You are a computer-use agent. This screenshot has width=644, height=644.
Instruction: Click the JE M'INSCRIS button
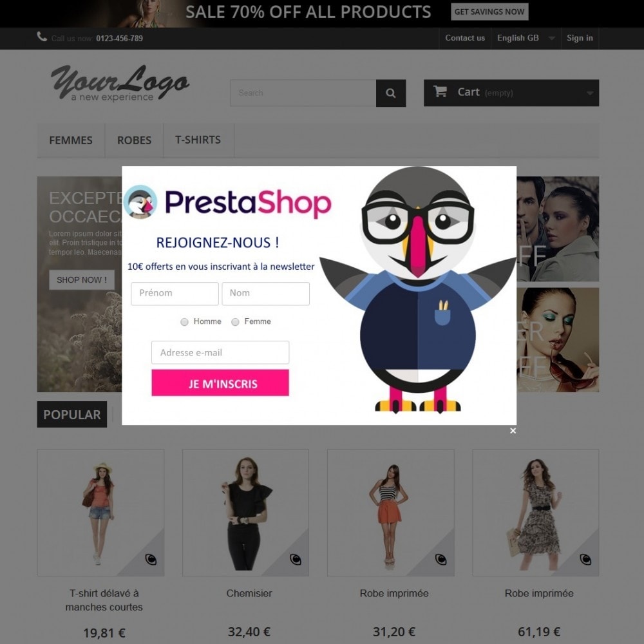pos(220,383)
